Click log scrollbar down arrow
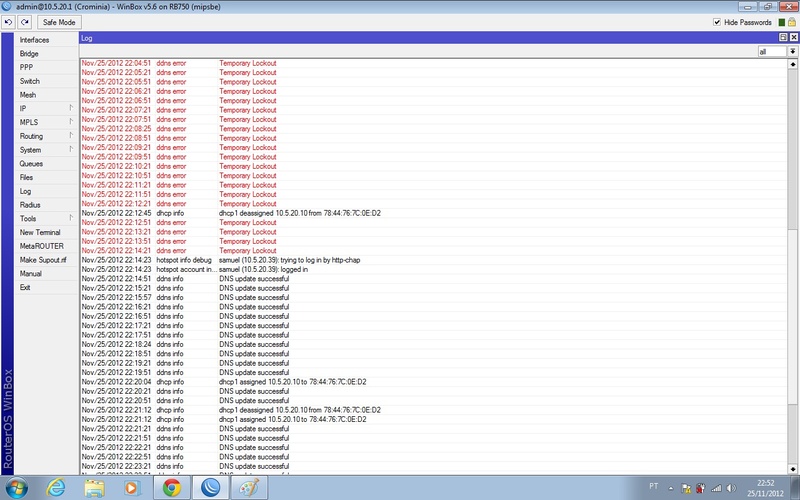Viewport: 800px width, 500px height. [x=792, y=469]
